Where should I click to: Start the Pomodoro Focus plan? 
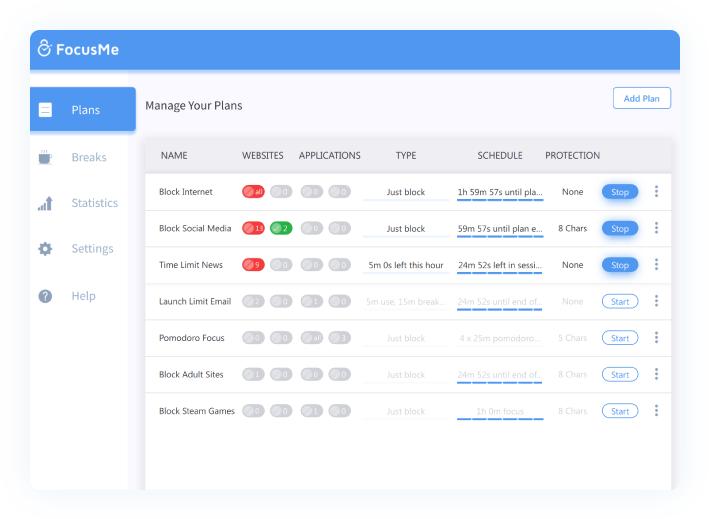coord(620,338)
